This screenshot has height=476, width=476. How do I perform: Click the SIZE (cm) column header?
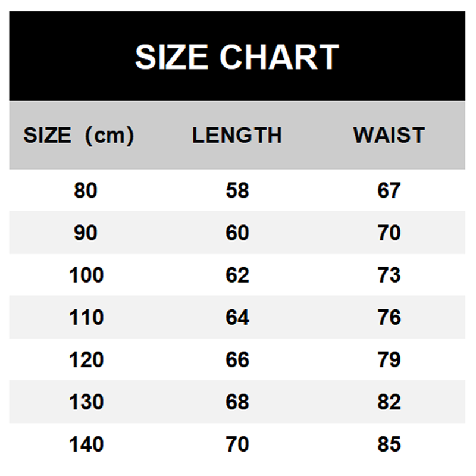79,136
